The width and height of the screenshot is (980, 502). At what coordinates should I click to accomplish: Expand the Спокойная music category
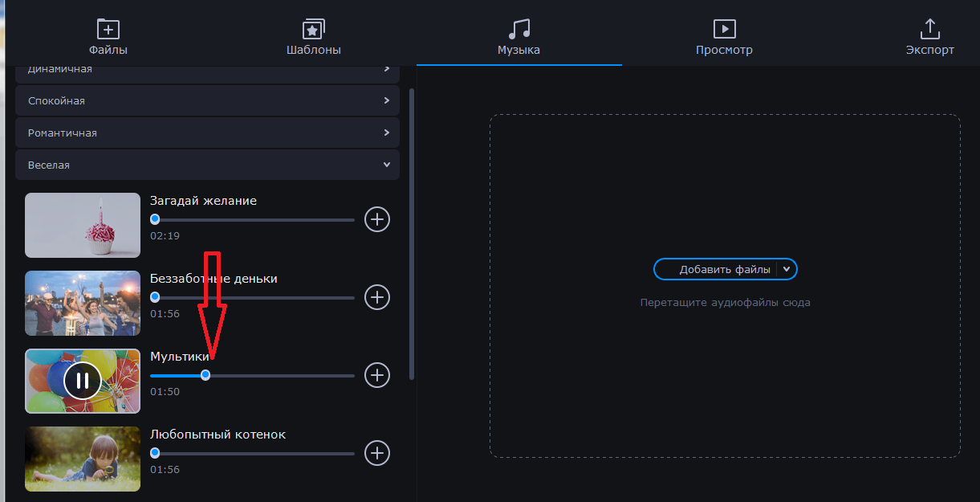click(x=207, y=101)
